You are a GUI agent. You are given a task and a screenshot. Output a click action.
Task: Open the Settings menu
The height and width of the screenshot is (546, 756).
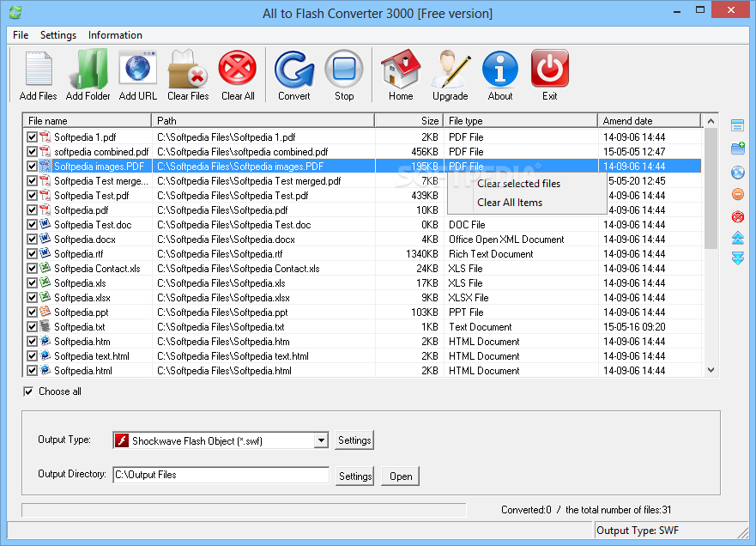[58, 35]
